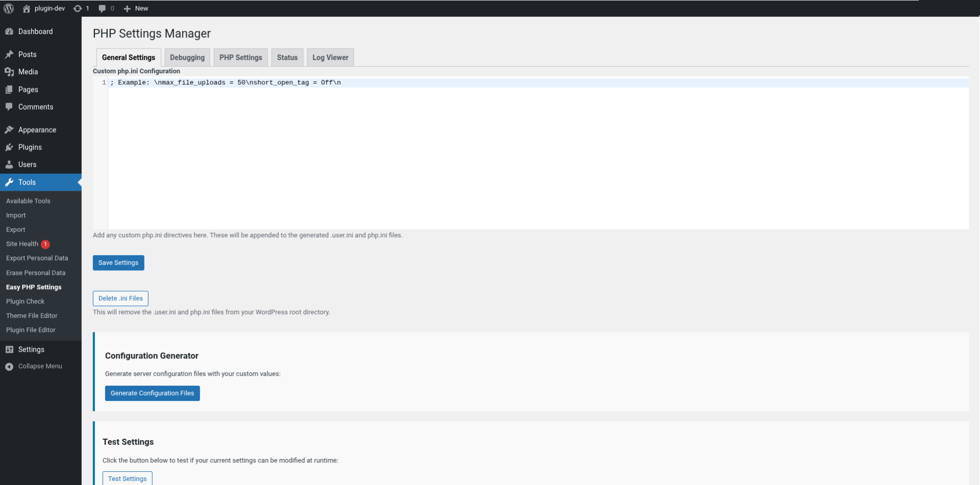980x485 pixels.
Task: Open the plugin-dev site home icon
Action: point(27,8)
